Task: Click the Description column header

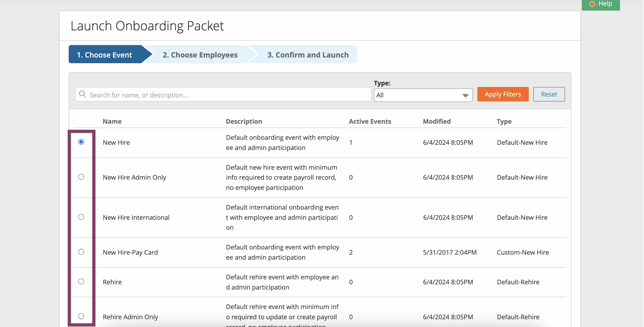Action: pos(244,122)
